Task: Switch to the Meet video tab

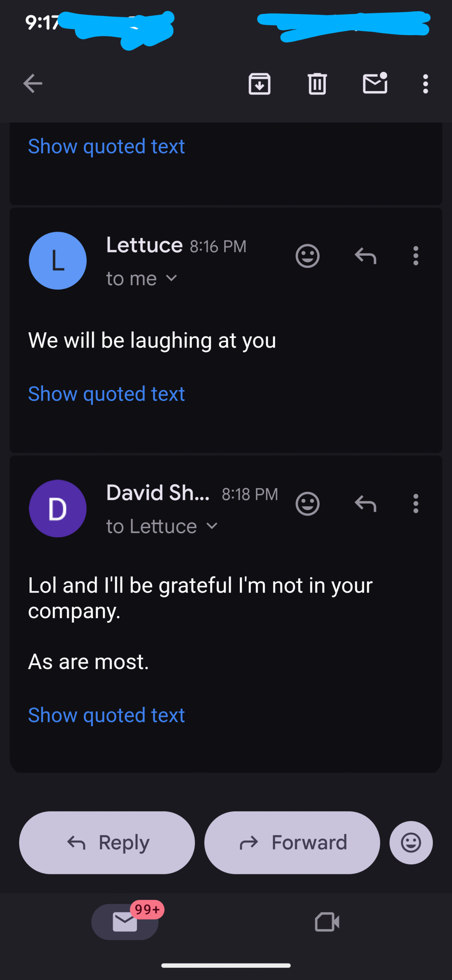Action: coord(327,922)
